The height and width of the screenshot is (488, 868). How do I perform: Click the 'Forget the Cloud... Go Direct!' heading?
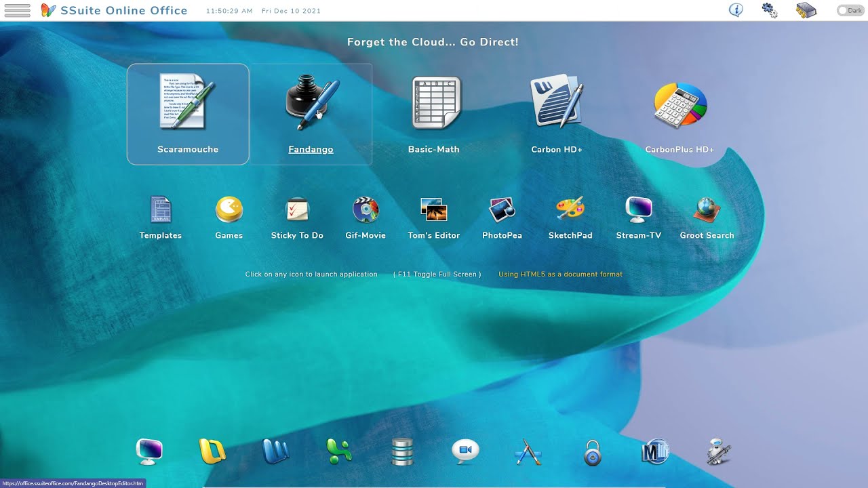coord(433,42)
